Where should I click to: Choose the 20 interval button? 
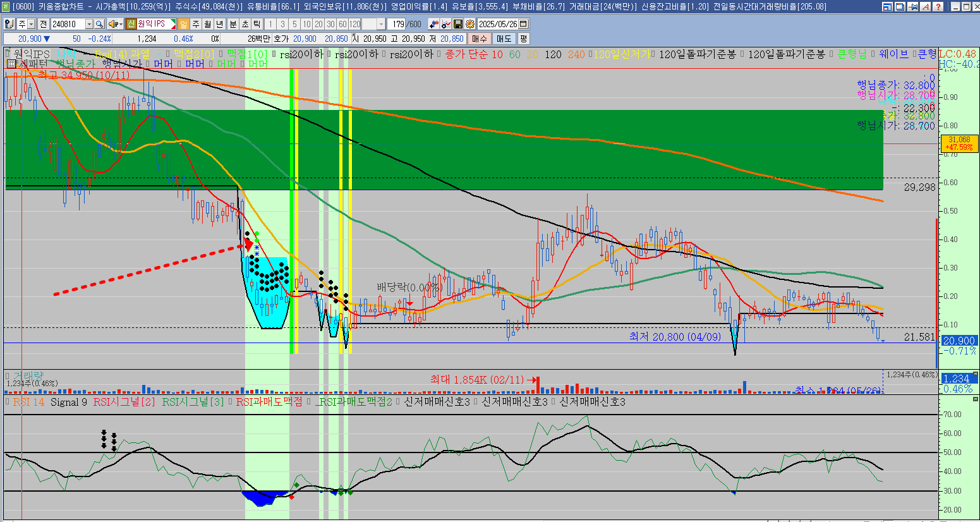[x=318, y=24]
